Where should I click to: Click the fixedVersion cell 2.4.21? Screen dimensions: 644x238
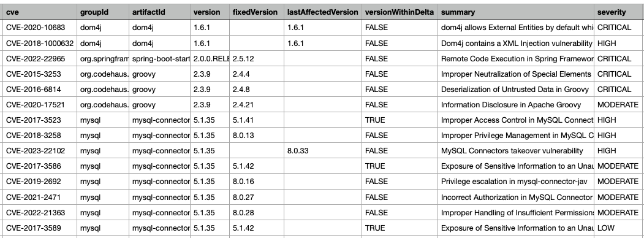(x=257, y=105)
